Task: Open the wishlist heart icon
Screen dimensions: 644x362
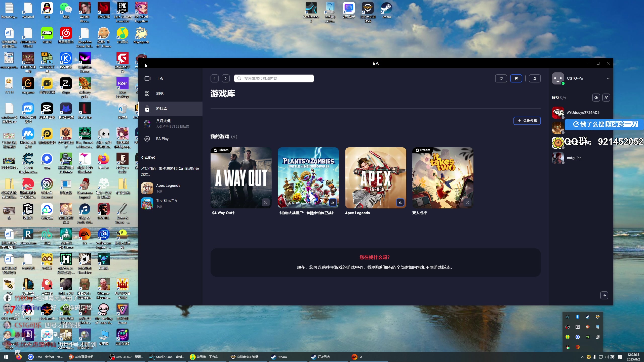Action: coord(501,78)
